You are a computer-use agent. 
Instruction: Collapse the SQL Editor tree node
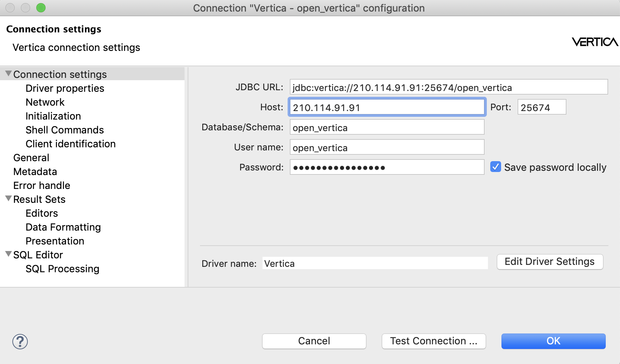pyautogui.click(x=8, y=254)
